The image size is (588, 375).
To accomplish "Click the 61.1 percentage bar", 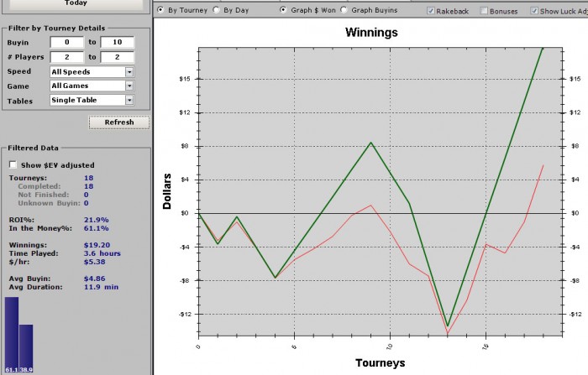I will (12, 335).
